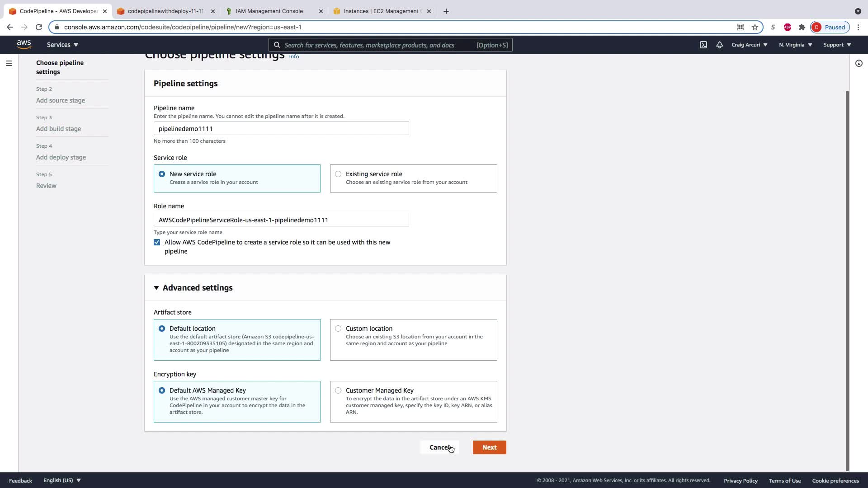This screenshot has height=488, width=868.
Task: Open the browser extensions puzzle icon
Action: click(802, 27)
